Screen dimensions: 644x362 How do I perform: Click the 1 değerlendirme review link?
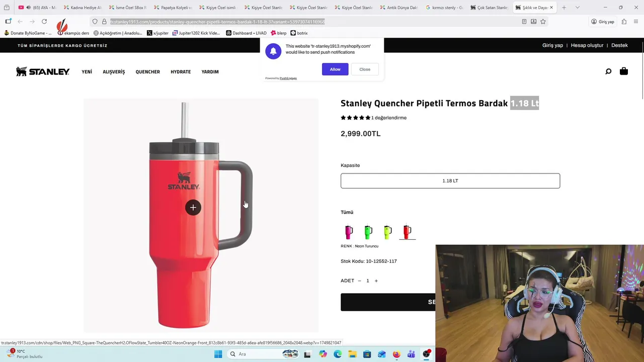(x=389, y=118)
